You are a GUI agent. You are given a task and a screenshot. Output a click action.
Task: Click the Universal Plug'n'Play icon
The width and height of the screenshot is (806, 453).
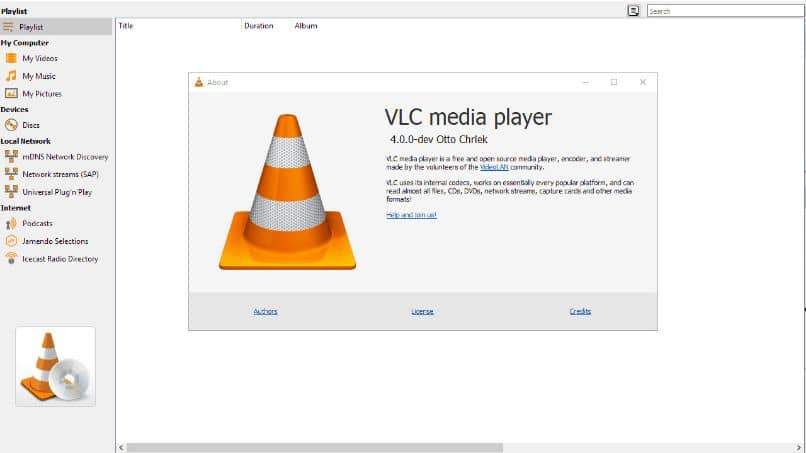tap(11, 192)
